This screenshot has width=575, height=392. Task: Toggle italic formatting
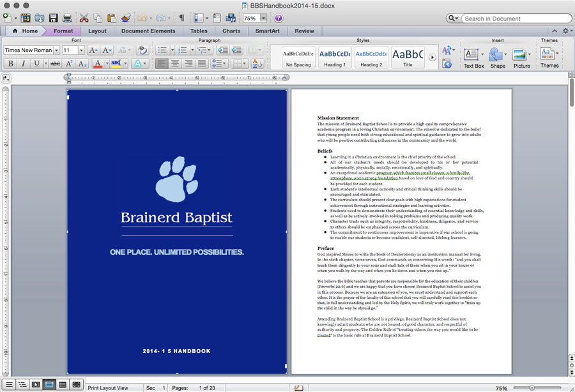point(24,64)
